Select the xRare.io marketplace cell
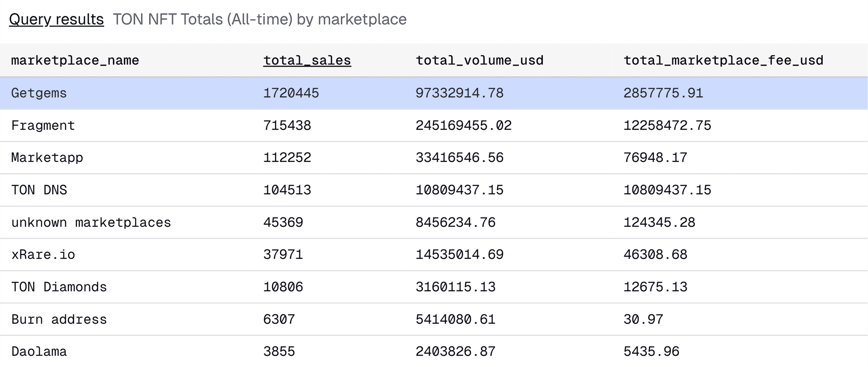This screenshot has height=367, width=868. 43,255
